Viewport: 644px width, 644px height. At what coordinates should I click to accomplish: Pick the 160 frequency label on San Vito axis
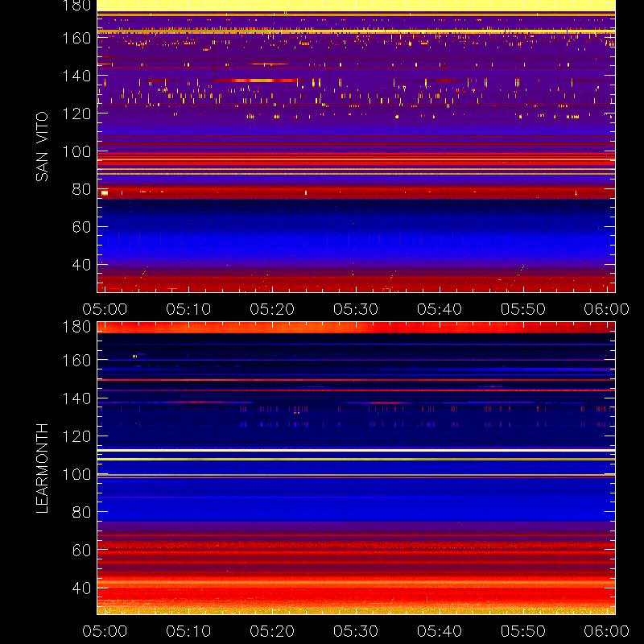[x=76, y=38]
